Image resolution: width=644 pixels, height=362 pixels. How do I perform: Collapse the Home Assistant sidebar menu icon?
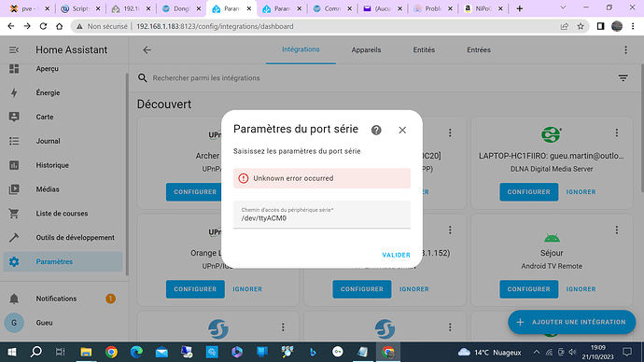click(14, 50)
